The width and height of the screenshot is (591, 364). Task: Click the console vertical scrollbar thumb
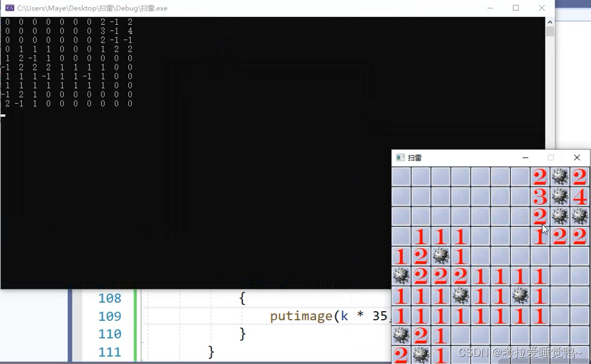click(x=550, y=31)
